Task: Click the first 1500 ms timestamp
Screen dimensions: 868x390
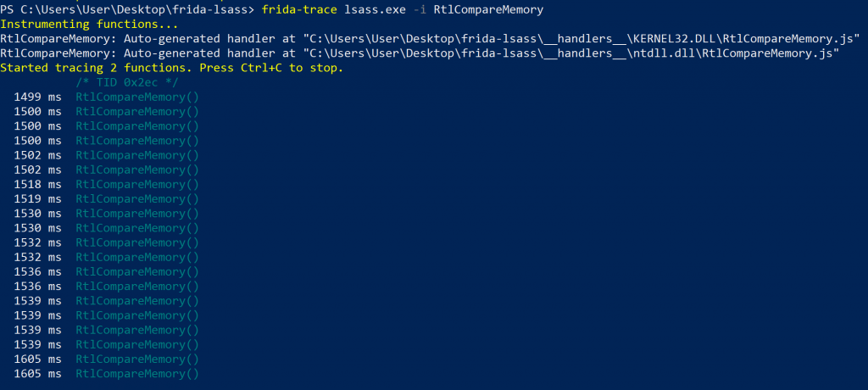Action: coord(37,111)
